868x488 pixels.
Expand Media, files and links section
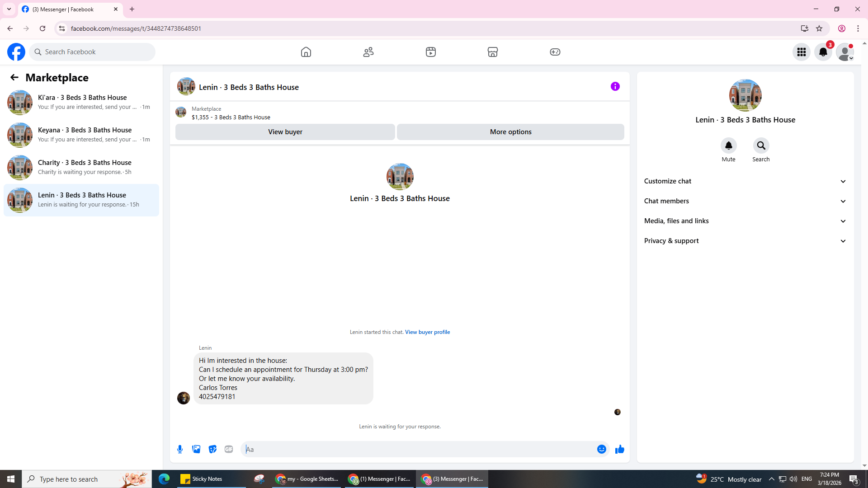coord(745,221)
